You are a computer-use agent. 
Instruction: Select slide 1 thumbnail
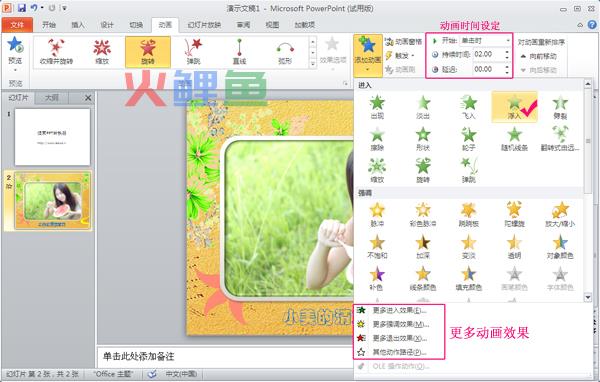point(52,137)
